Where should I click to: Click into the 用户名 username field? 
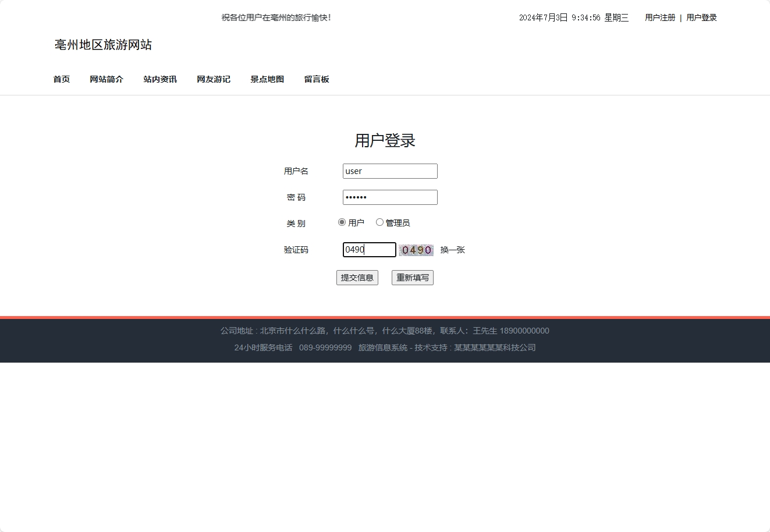(389, 171)
